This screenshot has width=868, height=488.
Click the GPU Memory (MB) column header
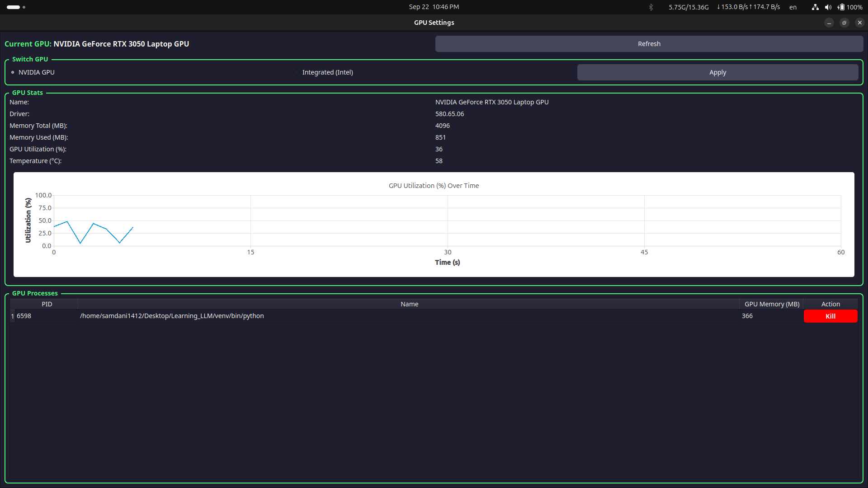(x=772, y=304)
